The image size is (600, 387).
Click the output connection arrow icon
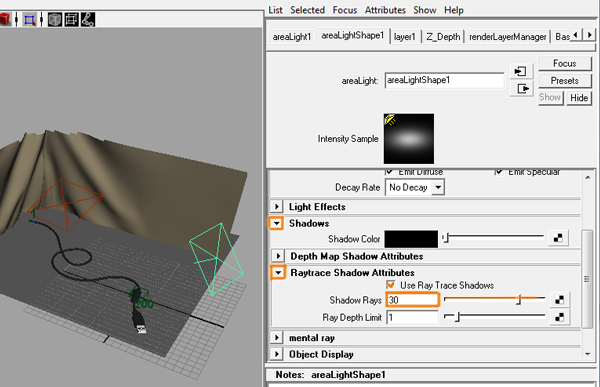pos(521,89)
